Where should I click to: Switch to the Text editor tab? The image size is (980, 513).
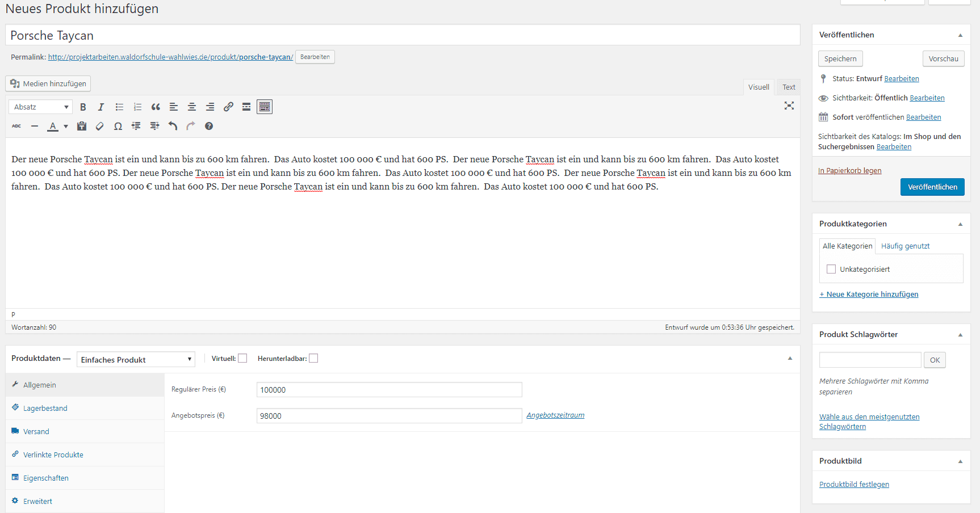[x=789, y=87]
